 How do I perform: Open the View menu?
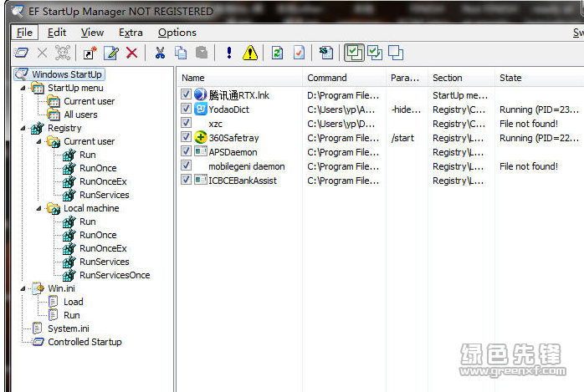click(92, 33)
